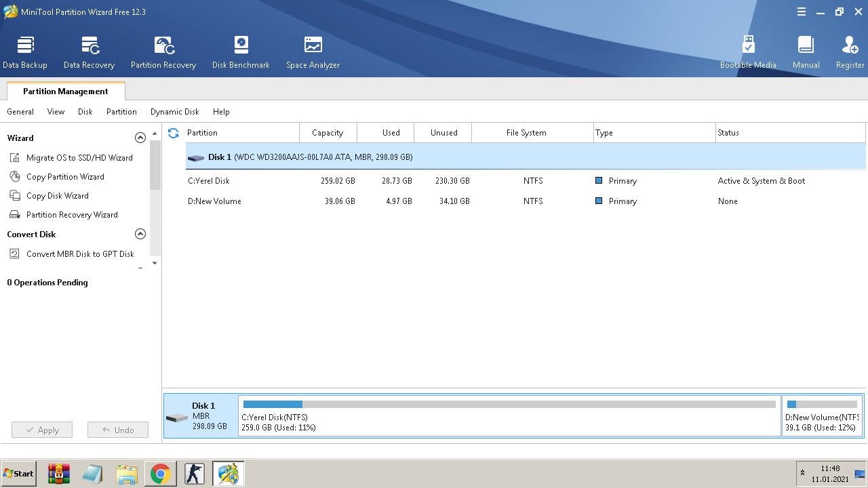Open WinRAR from the taskbar
Screen dimensions: 868x488
coord(59,474)
